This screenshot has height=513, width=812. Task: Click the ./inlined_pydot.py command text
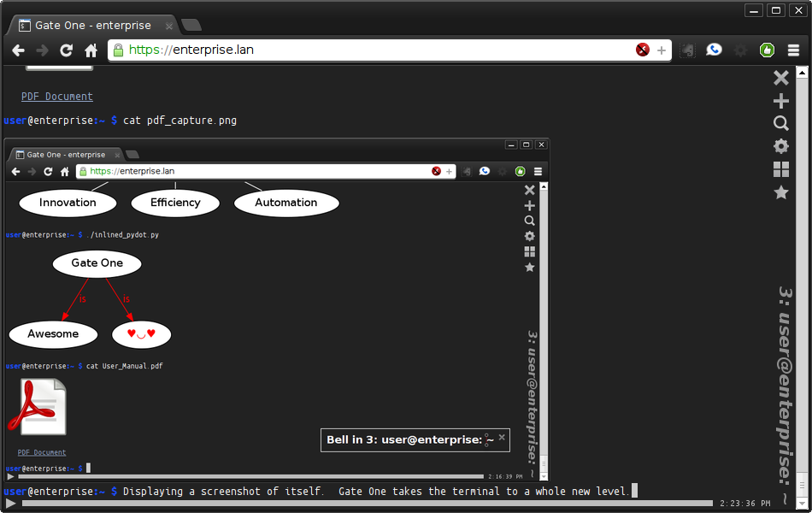tap(123, 235)
